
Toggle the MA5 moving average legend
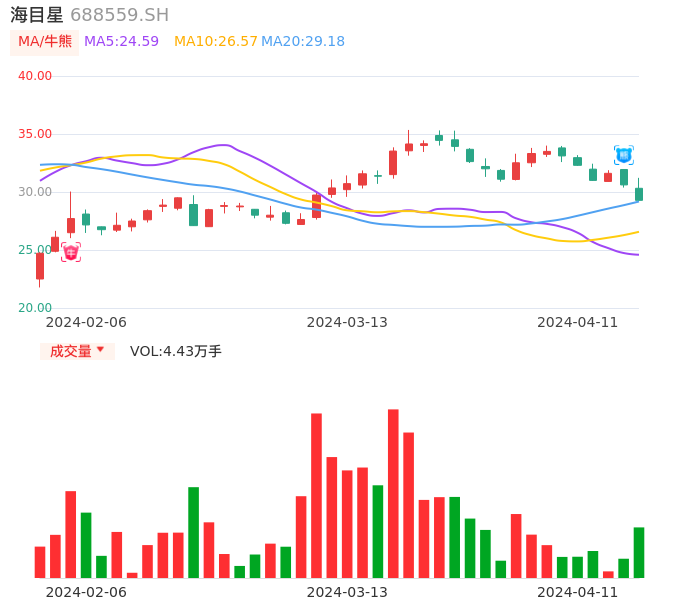121,42
